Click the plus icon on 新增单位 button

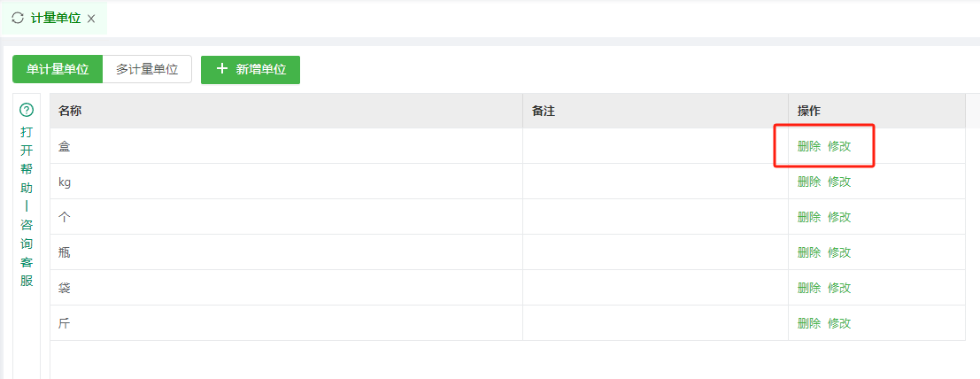point(221,69)
